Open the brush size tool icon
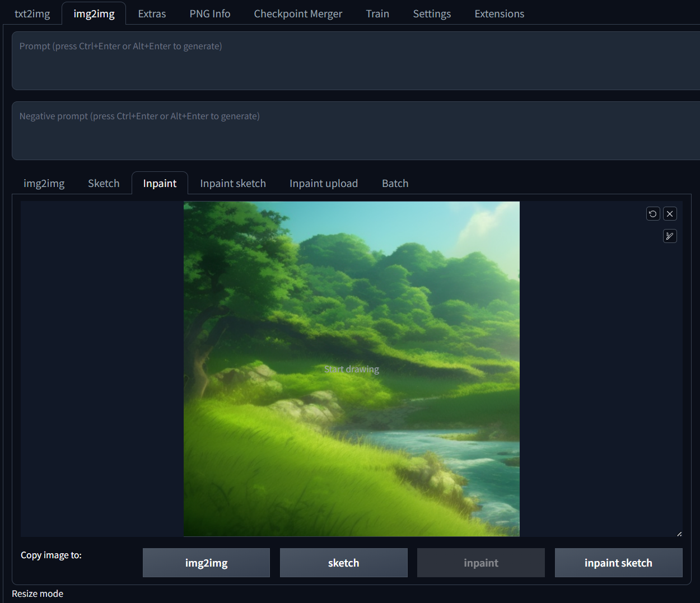Screen dimensions: 700x603 point(670,236)
